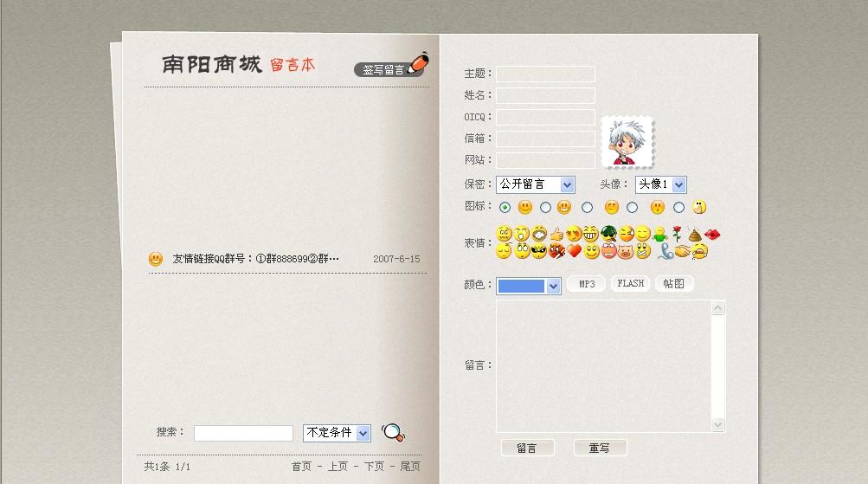Click the 网站 website input field
This screenshot has width=868, height=484.
(x=545, y=160)
